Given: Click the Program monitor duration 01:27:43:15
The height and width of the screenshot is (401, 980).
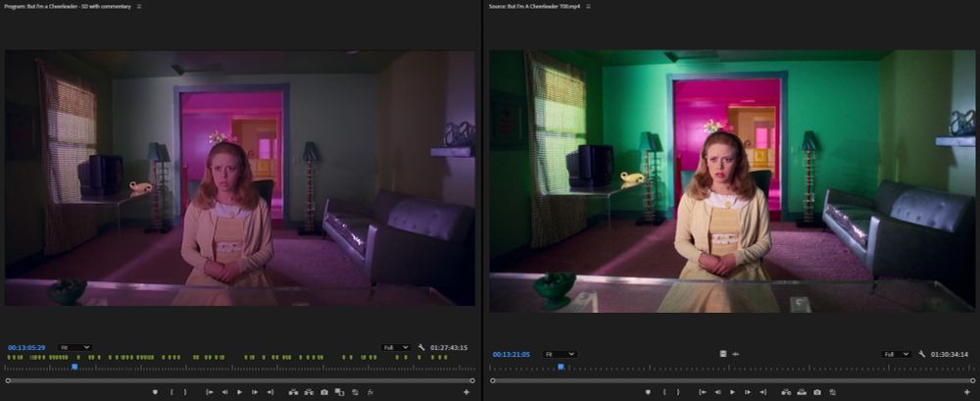Looking at the screenshot, I should point(449,347).
